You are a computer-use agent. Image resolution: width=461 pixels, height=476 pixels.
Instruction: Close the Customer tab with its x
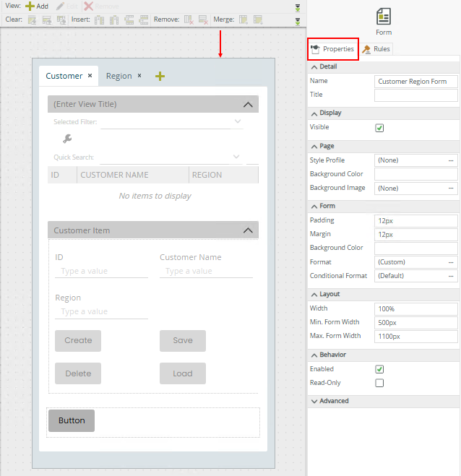coord(90,75)
